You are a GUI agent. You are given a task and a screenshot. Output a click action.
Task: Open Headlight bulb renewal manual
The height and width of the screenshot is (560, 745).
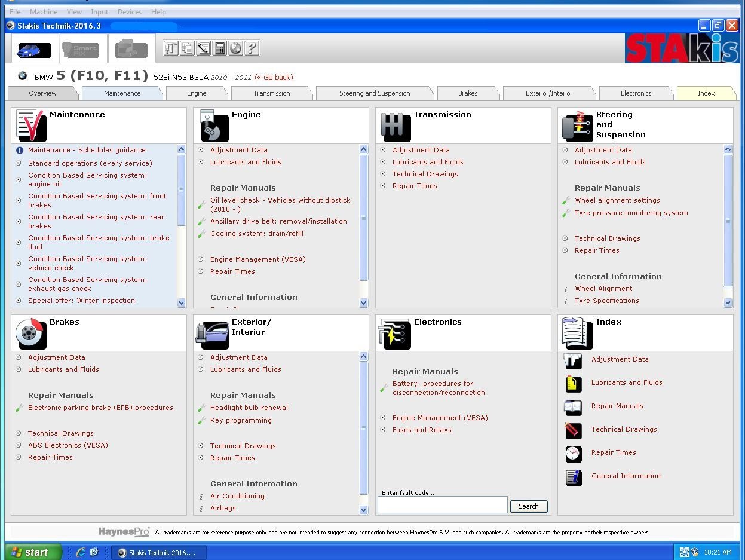click(249, 408)
